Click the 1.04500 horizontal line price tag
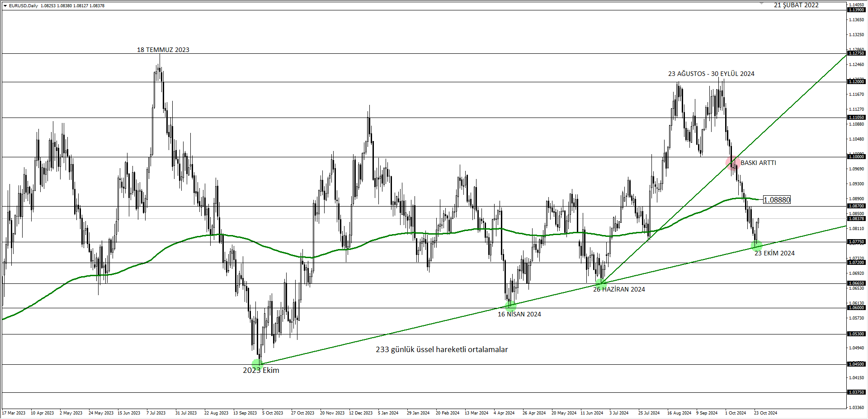 click(856, 364)
